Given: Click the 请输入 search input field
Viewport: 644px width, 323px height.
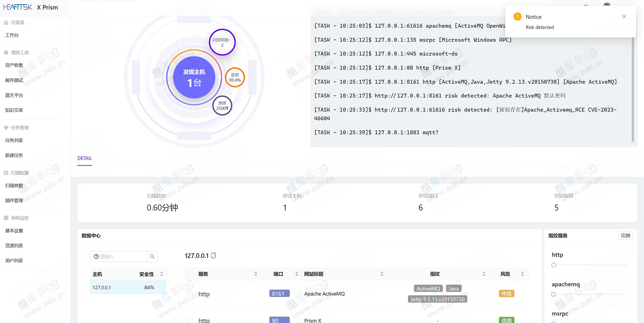Looking at the screenshot, I should click(121, 257).
